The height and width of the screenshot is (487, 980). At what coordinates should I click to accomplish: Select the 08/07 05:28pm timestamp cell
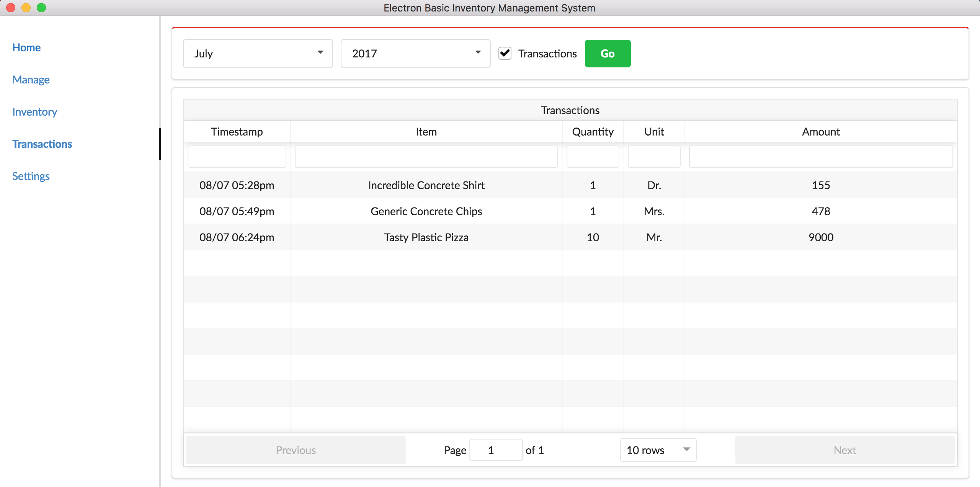pos(237,185)
